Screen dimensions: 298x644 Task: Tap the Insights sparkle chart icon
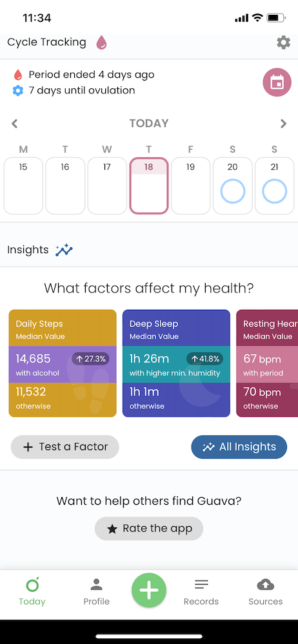point(65,250)
